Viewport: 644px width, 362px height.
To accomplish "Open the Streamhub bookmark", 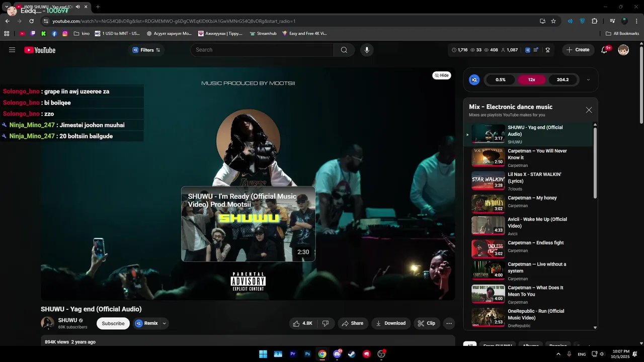I will coord(263,34).
